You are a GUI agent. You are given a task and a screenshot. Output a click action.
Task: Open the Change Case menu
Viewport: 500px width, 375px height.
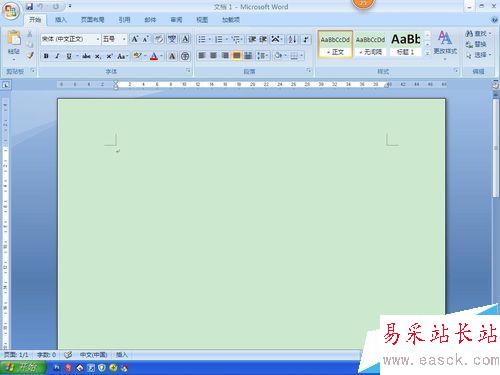[x=122, y=56]
